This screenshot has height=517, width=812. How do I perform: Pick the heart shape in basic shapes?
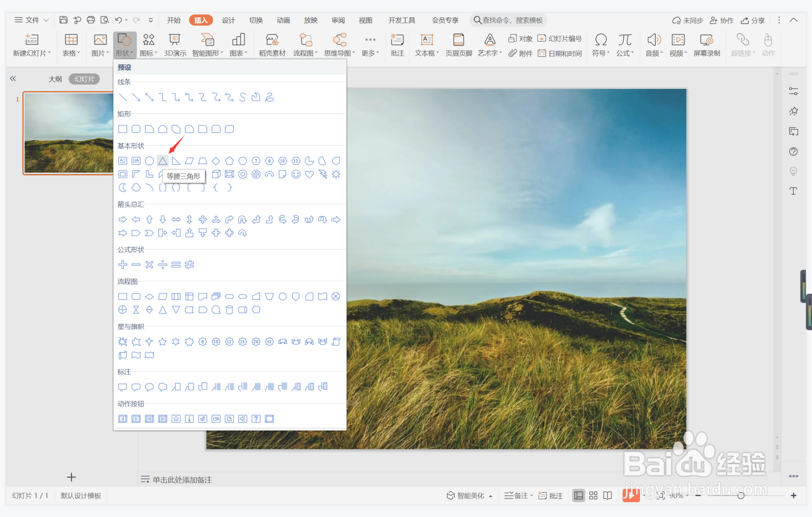309,174
